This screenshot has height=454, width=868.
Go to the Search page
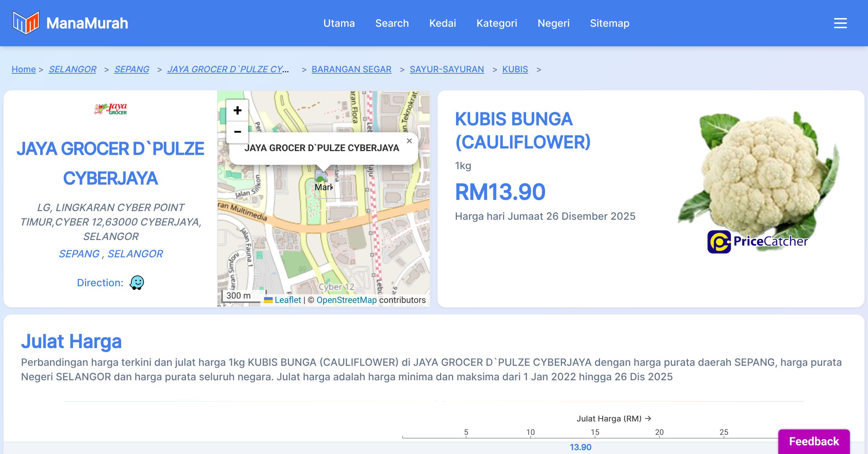[x=392, y=23]
